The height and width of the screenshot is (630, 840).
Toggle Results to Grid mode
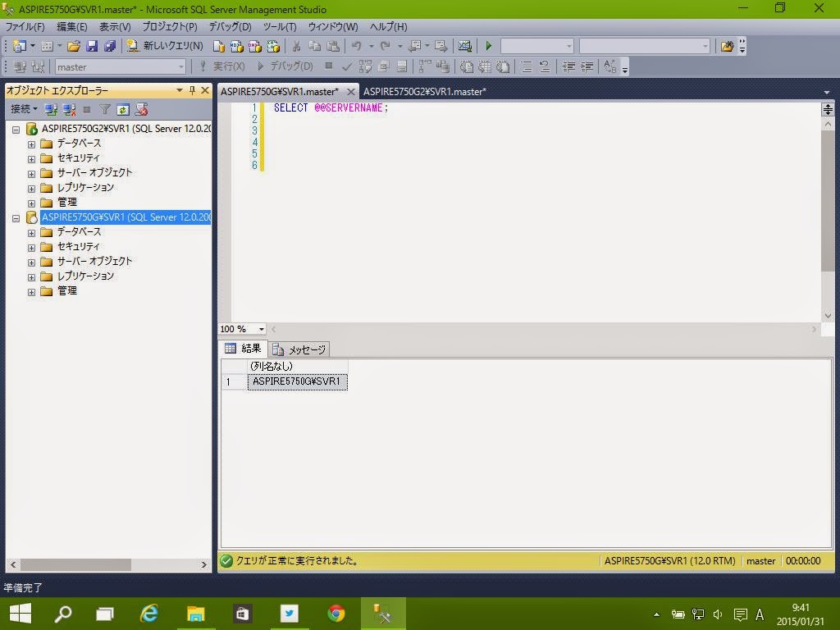tap(485, 66)
